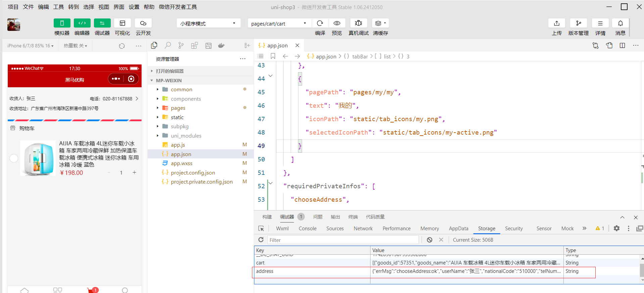Open cloud development
The width and height of the screenshot is (644, 293).
tap(143, 23)
